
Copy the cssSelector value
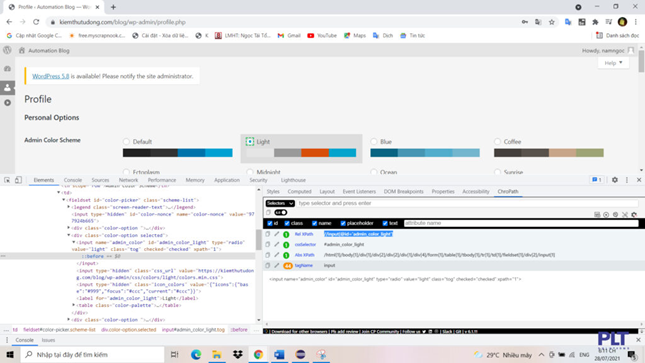point(268,244)
